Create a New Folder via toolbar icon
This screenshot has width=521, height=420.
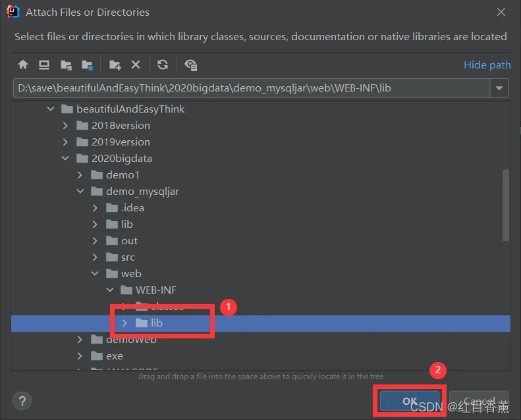point(115,65)
